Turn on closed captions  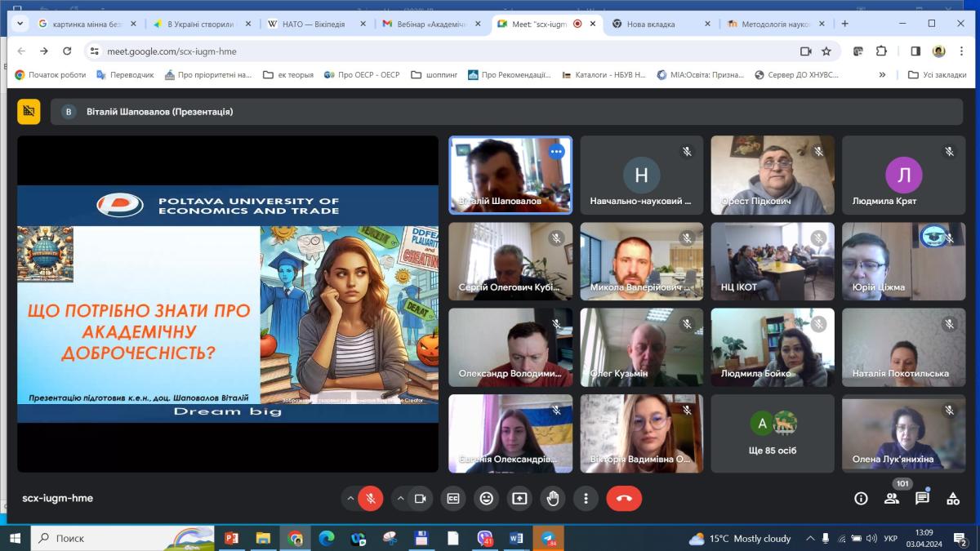pyautogui.click(x=452, y=499)
